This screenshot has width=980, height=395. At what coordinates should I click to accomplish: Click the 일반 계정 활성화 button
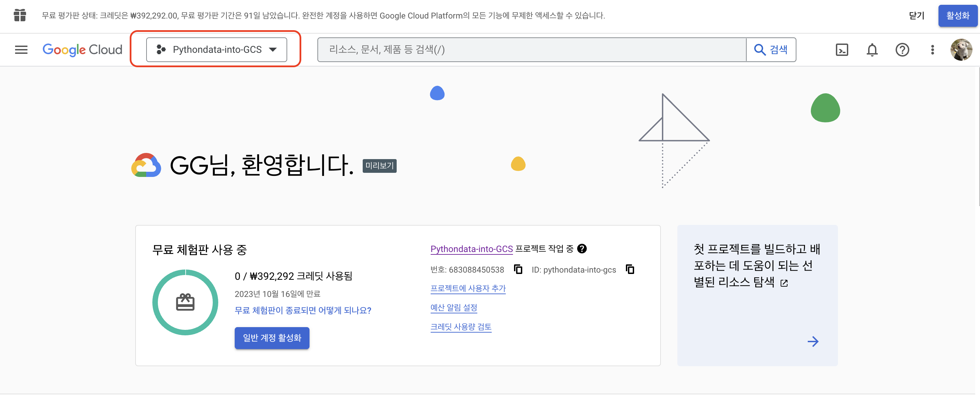(272, 338)
